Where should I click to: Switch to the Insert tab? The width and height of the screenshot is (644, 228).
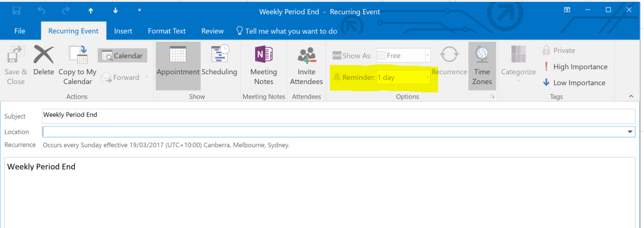pyautogui.click(x=123, y=31)
